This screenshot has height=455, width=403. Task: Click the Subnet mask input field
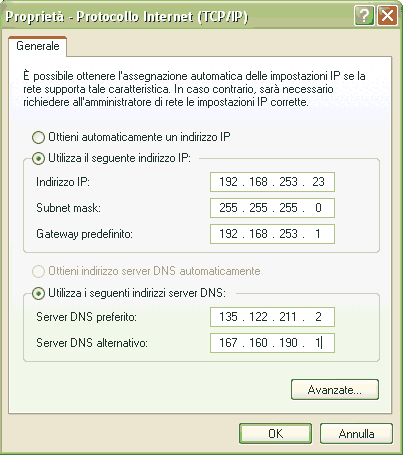pos(272,208)
